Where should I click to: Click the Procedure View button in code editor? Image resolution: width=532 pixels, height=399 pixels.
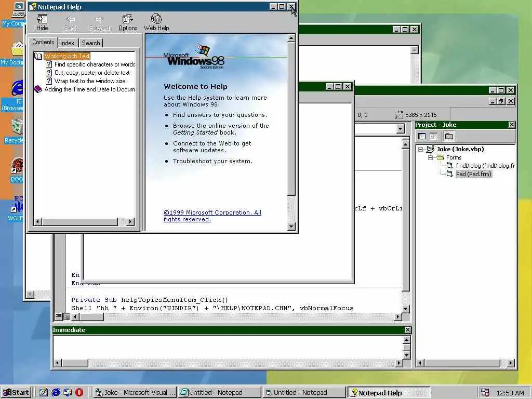(x=59, y=316)
